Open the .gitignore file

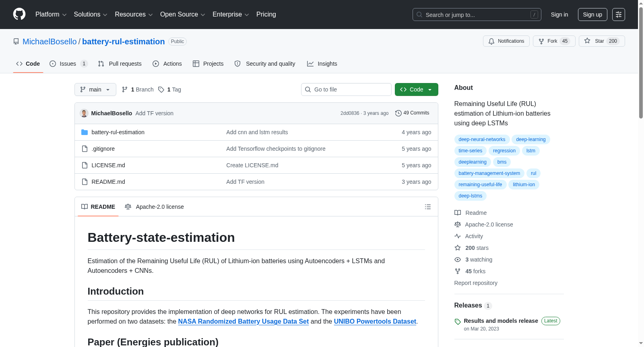point(103,149)
